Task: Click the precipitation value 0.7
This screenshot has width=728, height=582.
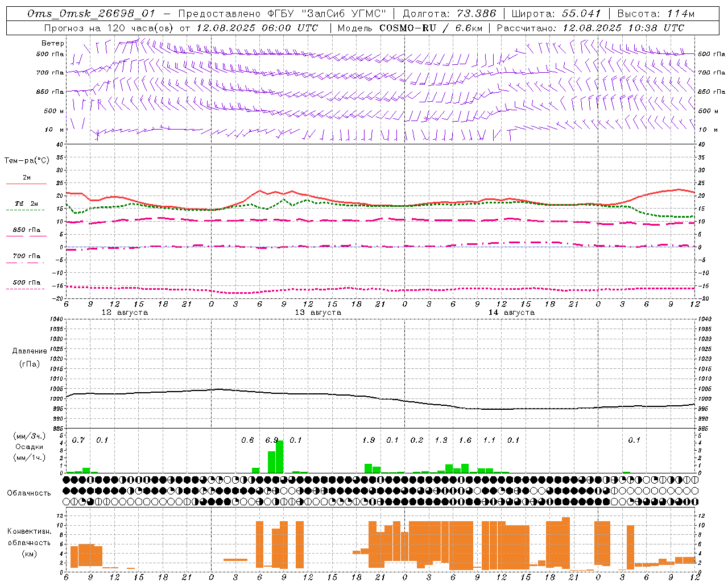Action: coord(78,440)
